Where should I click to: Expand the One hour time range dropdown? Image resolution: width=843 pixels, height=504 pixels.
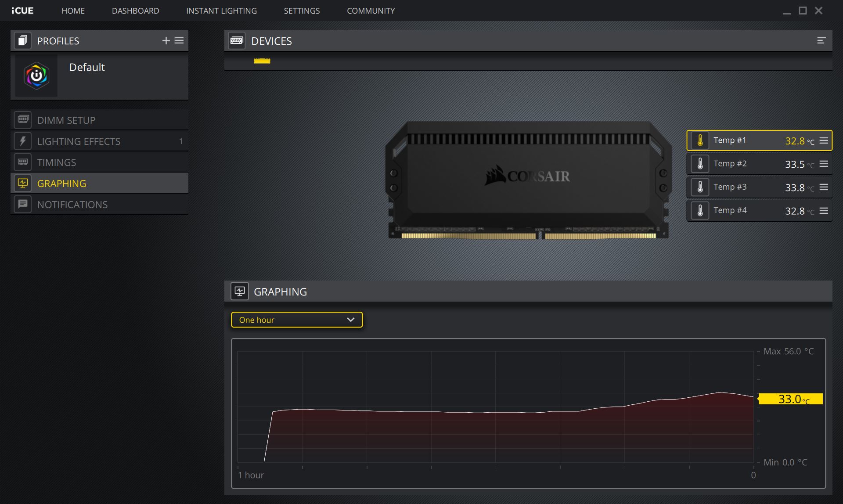[297, 320]
